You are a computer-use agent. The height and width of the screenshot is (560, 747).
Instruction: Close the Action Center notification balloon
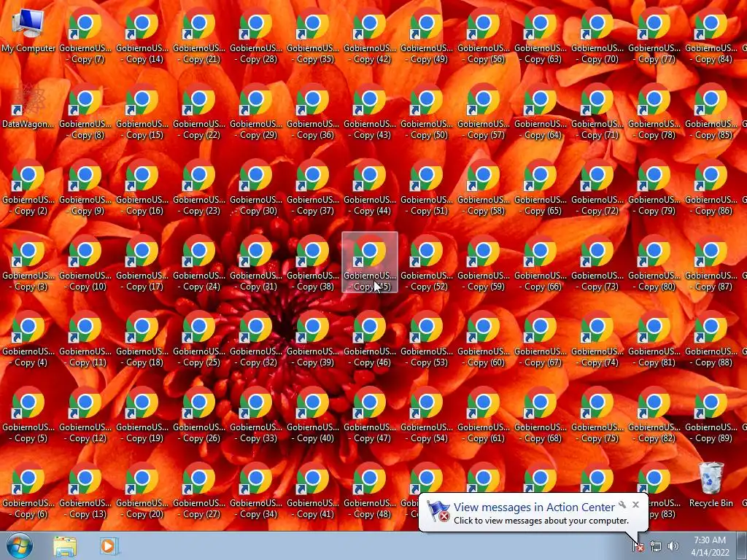[635, 505]
